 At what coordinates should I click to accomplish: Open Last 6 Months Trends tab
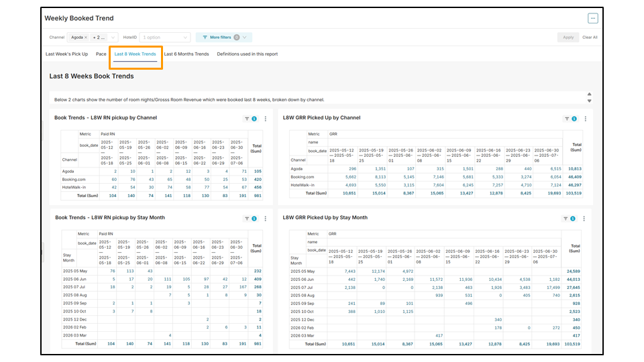[x=186, y=54]
